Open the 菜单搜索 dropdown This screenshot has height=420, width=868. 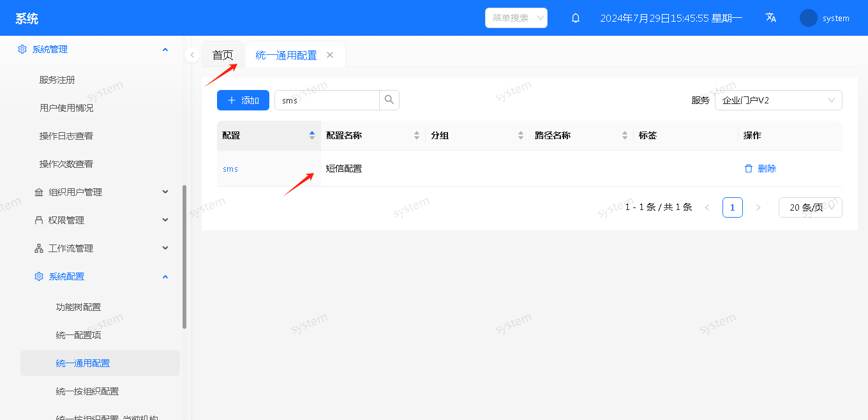516,18
